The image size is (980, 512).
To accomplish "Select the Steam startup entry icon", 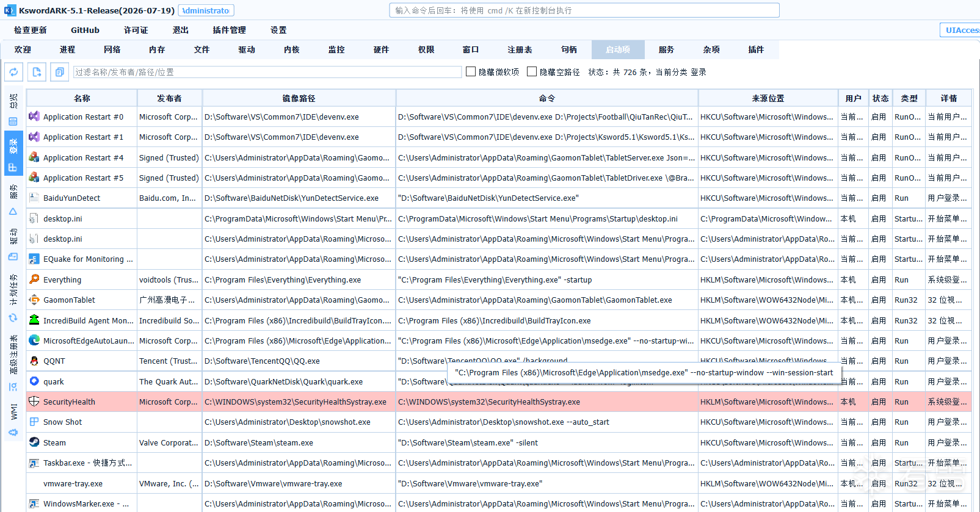I will pyautogui.click(x=34, y=442).
